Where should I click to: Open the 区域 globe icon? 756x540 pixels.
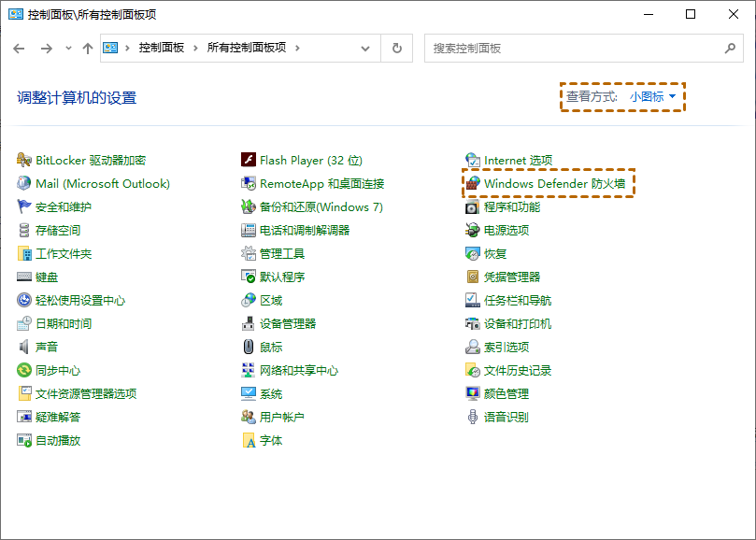[249, 301]
